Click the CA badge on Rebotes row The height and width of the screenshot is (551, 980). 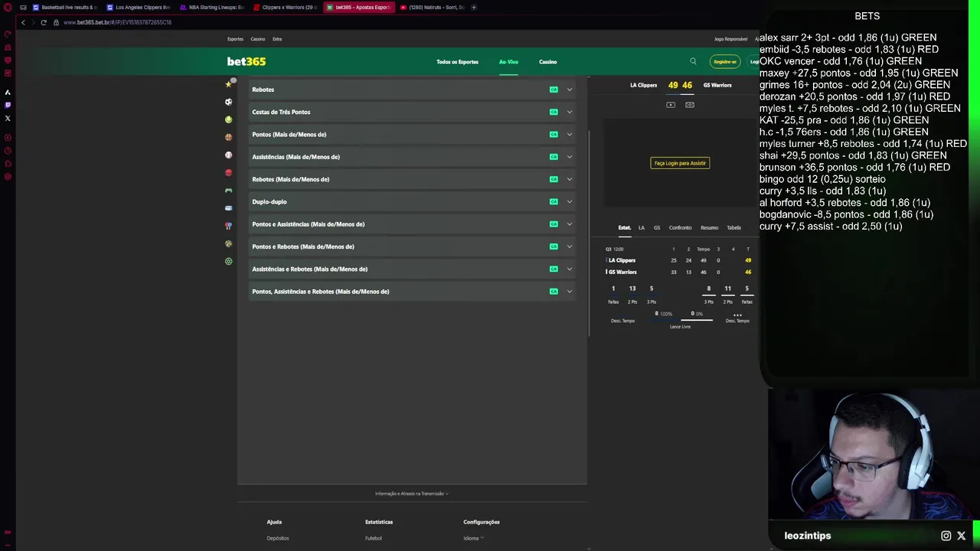point(554,90)
